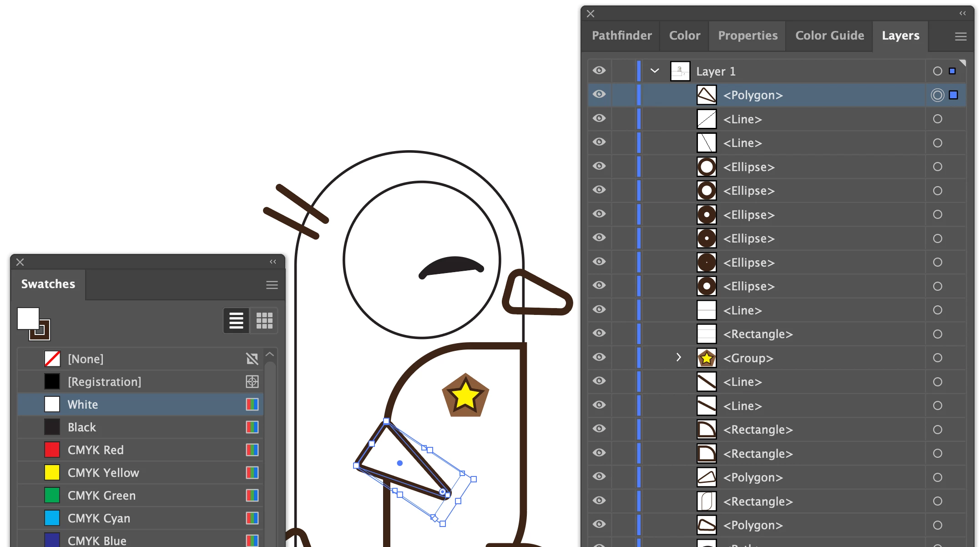Viewport: 980px width, 547px height.
Task: Click target circle of Layer 1
Action: pos(937,71)
